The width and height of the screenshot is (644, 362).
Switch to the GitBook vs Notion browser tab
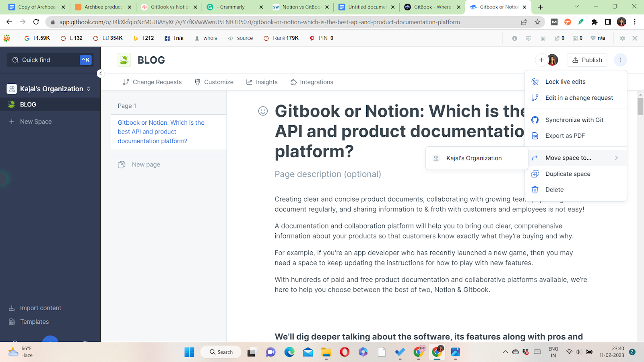pos(168,7)
